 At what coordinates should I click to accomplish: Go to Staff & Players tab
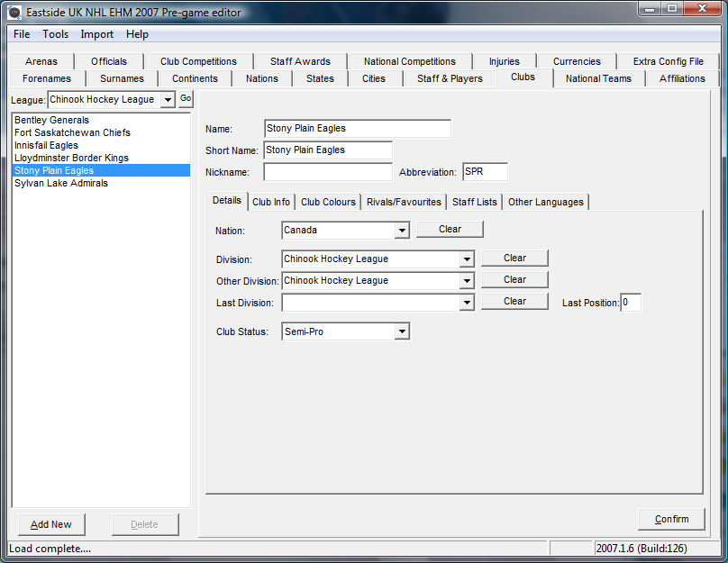[450, 78]
